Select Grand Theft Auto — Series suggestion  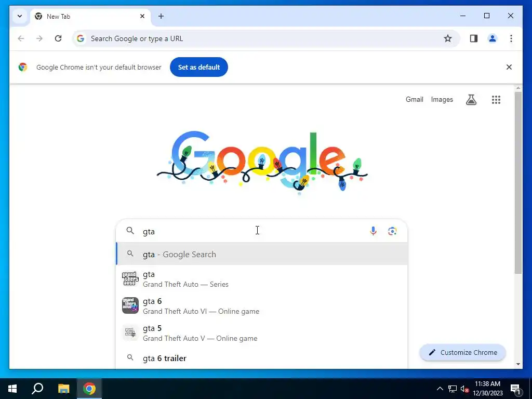click(x=262, y=279)
